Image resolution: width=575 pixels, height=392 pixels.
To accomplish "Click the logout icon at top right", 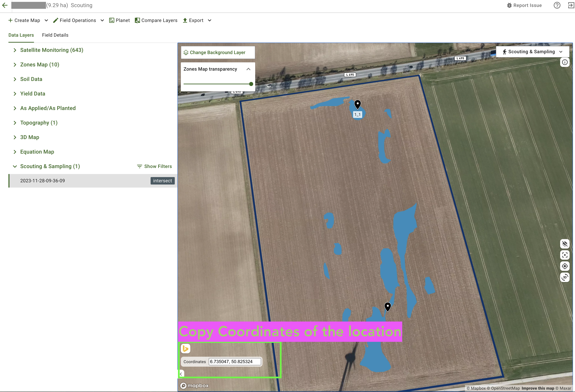I will click(571, 5).
